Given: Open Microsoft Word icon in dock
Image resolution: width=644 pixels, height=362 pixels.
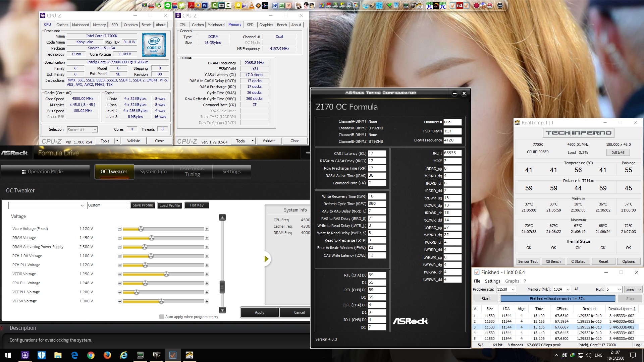Looking at the screenshot, I should click(275, 5).
